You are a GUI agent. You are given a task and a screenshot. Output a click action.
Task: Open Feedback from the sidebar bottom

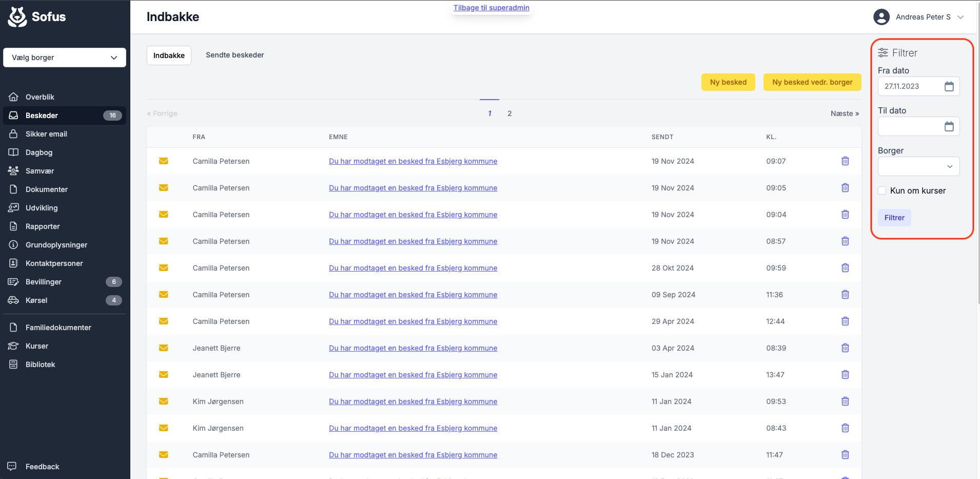pyautogui.click(x=42, y=467)
